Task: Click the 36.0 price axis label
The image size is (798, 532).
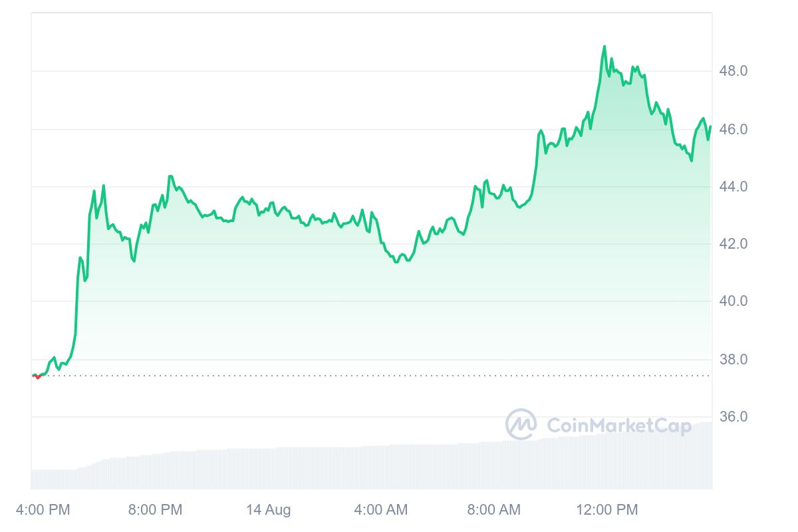Action: pyautogui.click(x=733, y=417)
